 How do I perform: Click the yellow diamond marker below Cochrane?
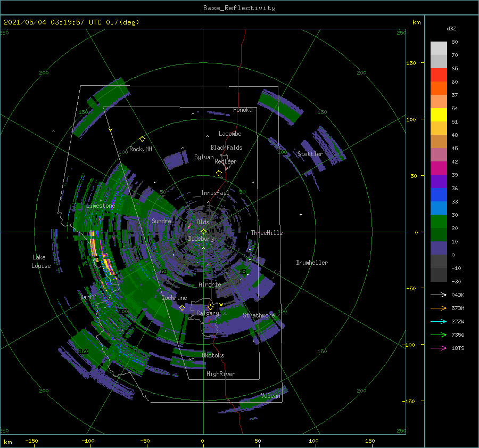click(182, 308)
